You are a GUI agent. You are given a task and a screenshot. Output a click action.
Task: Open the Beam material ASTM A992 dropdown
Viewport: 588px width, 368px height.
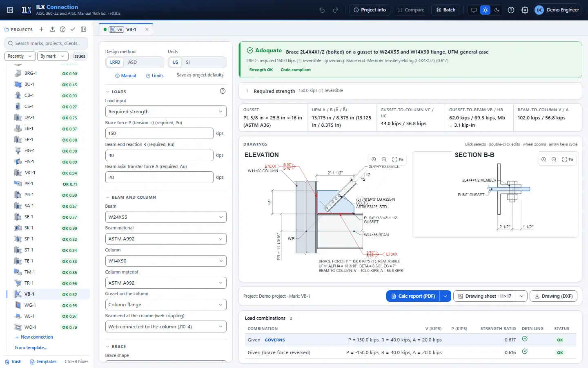(x=166, y=239)
